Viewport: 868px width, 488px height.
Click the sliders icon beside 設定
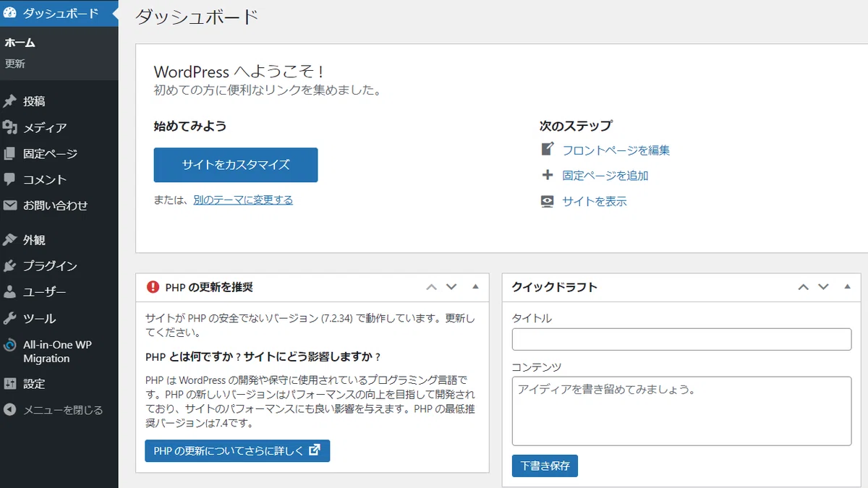[x=10, y=384]
